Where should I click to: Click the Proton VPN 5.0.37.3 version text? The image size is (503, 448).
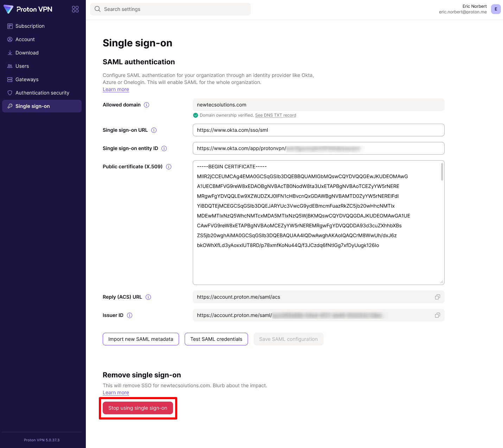point(42,440)
